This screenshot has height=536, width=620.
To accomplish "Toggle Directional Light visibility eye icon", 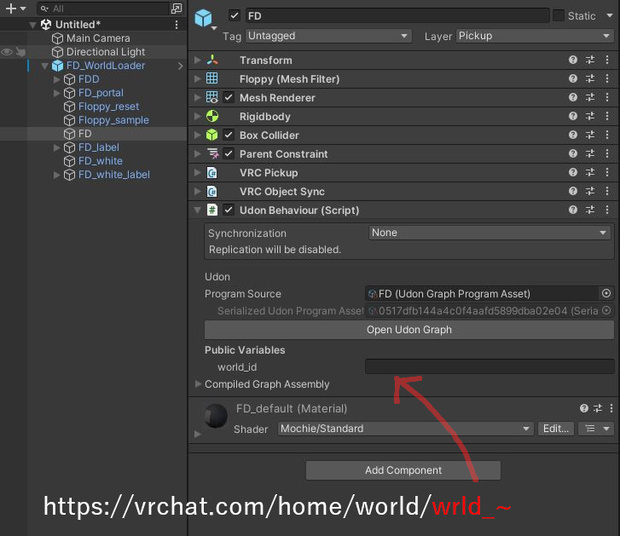I will pos(7,52).
